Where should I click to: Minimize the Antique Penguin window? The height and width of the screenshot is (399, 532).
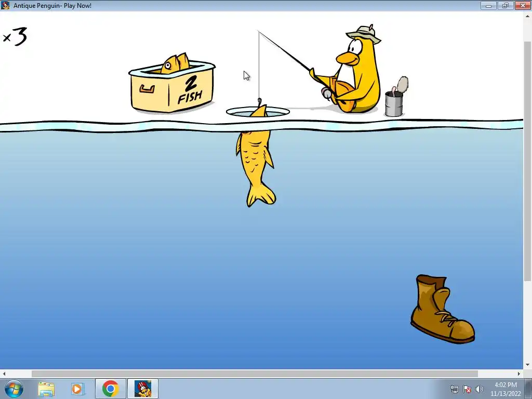pos(488,5)
